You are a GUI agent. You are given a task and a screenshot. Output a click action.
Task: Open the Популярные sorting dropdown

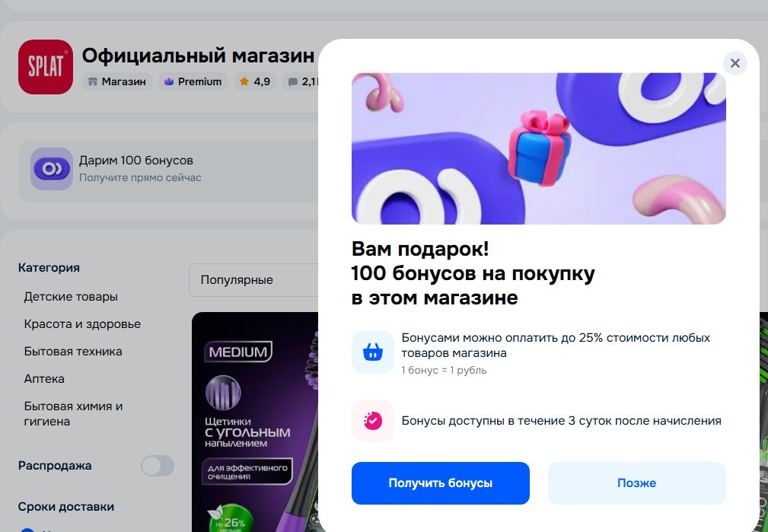253,280
